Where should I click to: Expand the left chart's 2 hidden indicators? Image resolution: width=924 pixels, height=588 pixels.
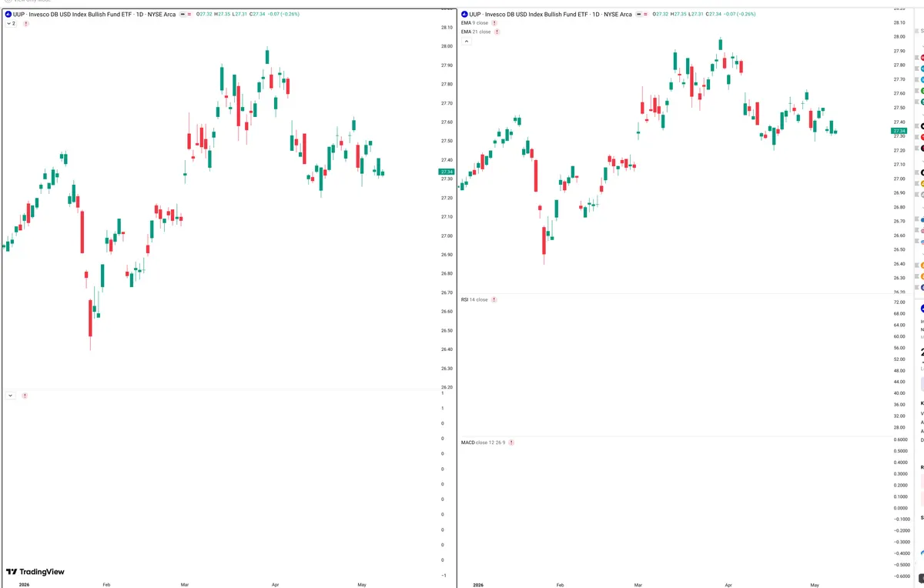(x=11, y=24)
